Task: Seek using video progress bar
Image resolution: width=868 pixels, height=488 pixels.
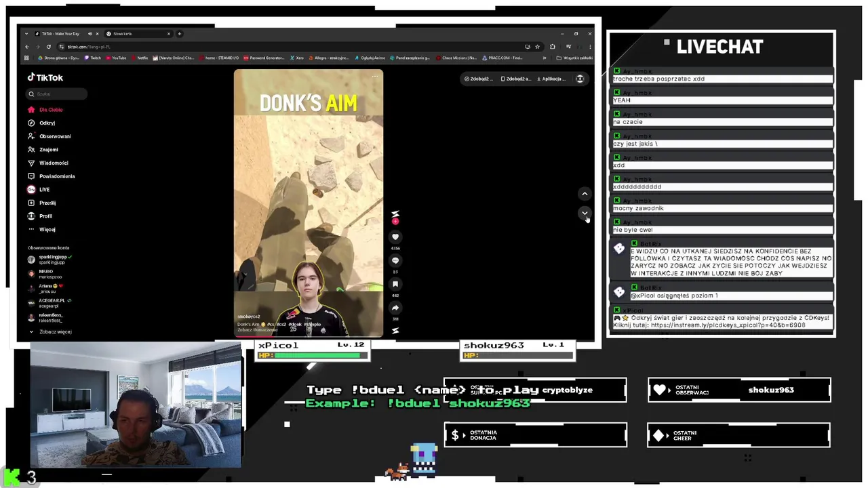Action: pos(309,336)
